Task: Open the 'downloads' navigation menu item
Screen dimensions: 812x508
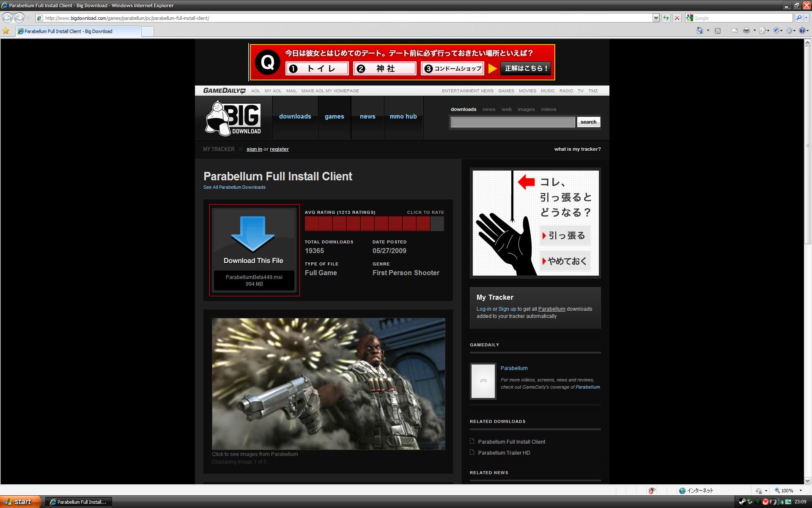Action: coord(295,116)
